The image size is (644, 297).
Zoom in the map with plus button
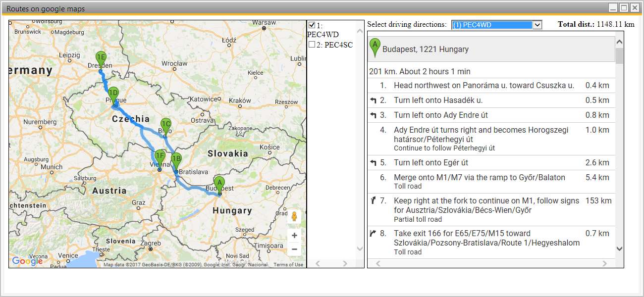294,235
